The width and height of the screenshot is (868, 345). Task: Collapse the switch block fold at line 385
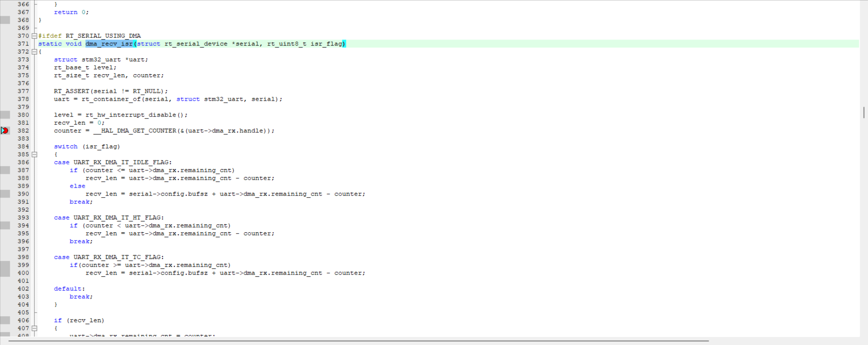point(34,155)
